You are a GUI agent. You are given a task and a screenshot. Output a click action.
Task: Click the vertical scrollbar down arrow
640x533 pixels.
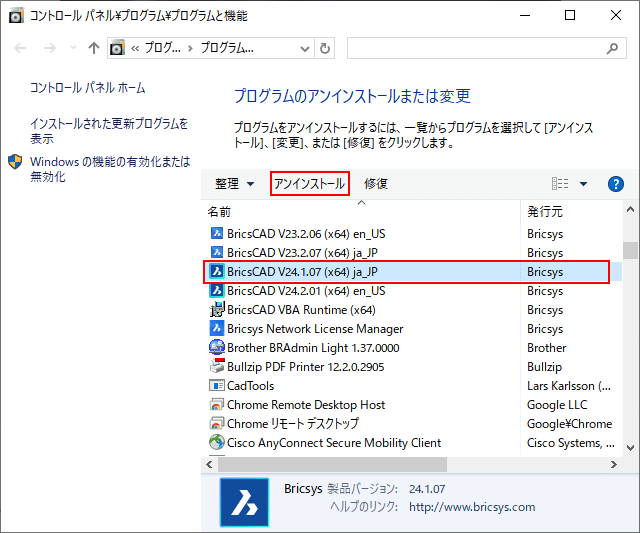[630, 448]
